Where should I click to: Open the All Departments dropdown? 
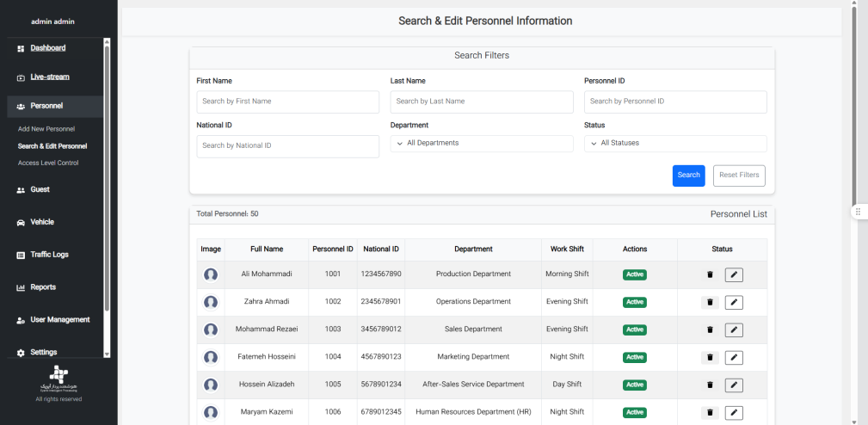tap(481, 143)
